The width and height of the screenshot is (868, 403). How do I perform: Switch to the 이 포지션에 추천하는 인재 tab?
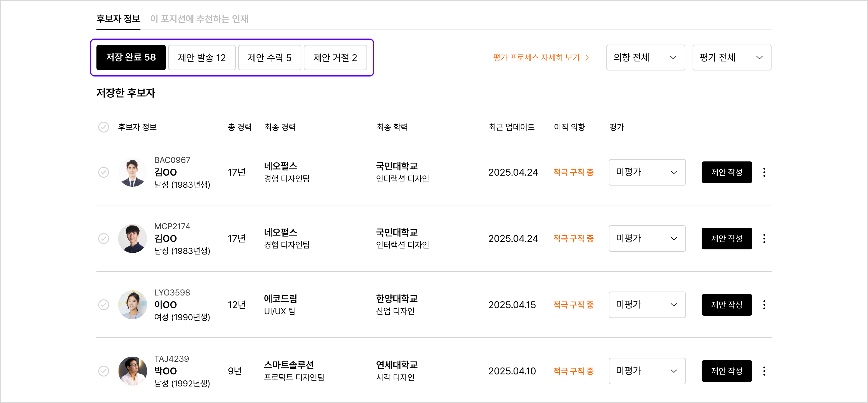coord(199,19)
